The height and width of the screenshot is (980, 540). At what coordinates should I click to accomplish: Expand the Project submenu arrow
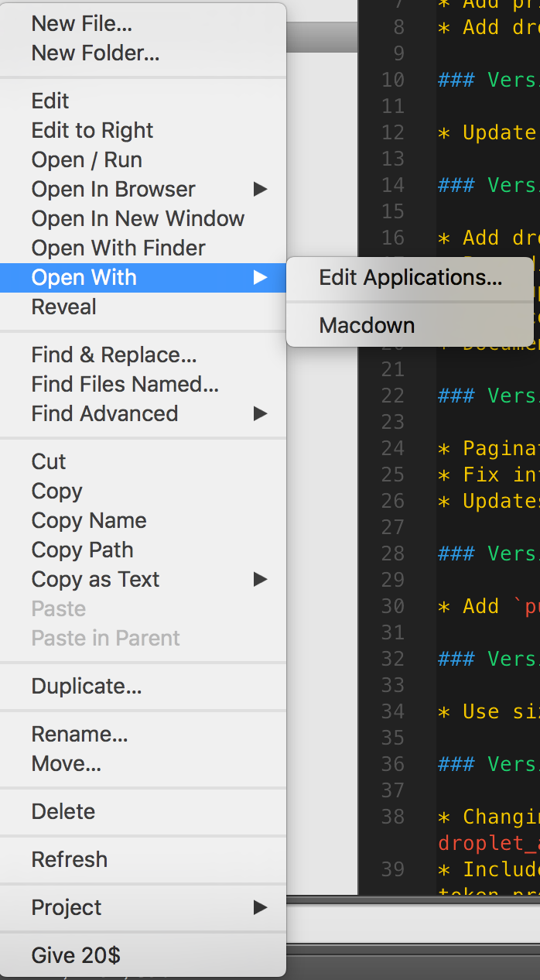tap(260, 908)
